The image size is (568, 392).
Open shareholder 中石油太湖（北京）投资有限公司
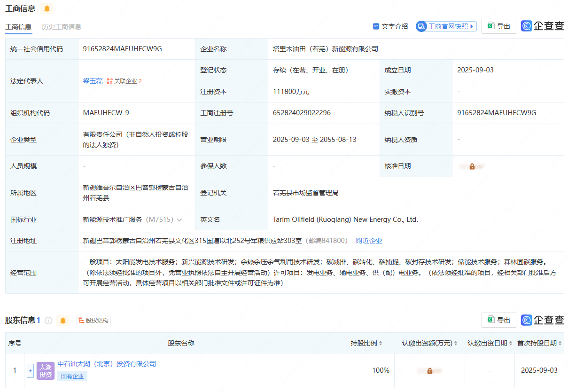point(107,364)
